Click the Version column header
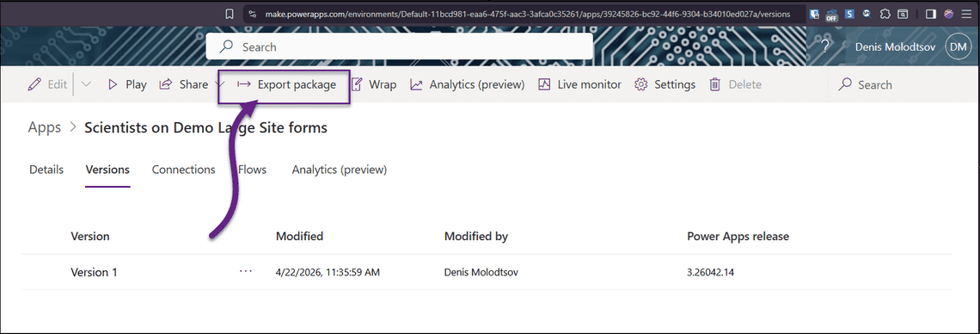Image resolution: width=980 pixels, height=334 pixels. pyautogui.click(x=90, y=237)
